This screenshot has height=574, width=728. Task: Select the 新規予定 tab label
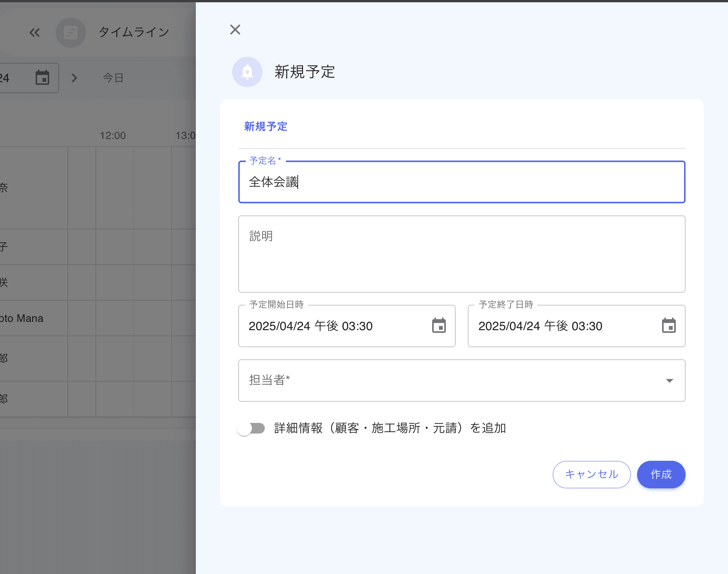[x=265, y=127]
